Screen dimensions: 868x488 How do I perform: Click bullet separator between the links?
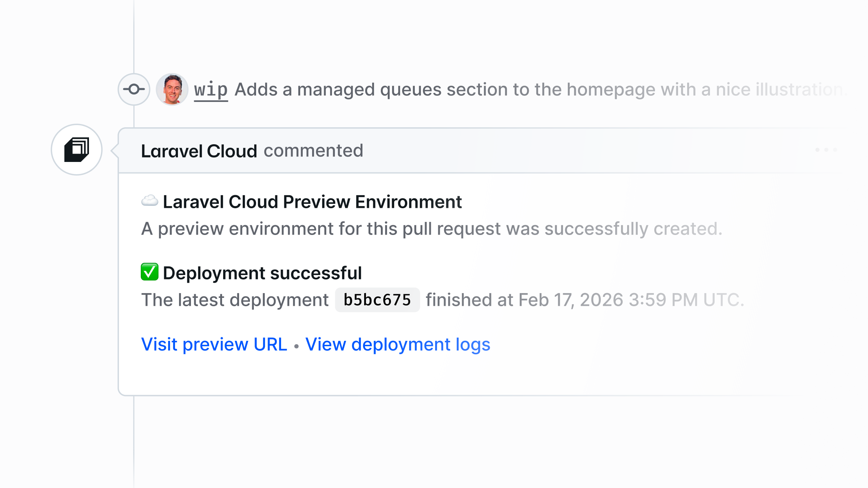(x=297, y=346)
